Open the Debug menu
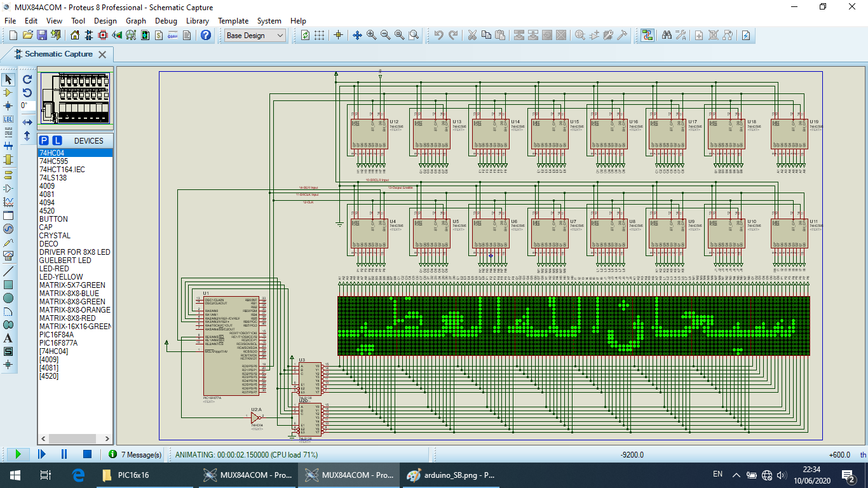868x488 pixels. click(166, 20)
